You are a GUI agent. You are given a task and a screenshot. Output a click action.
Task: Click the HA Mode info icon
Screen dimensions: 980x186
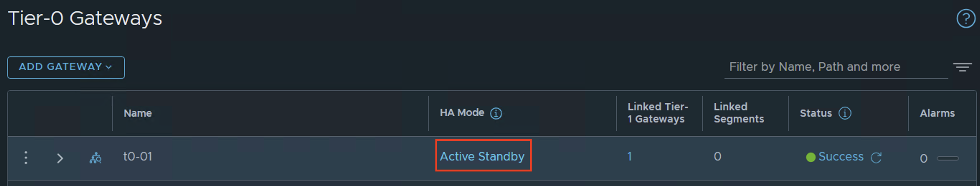click(x=496, y=113)
